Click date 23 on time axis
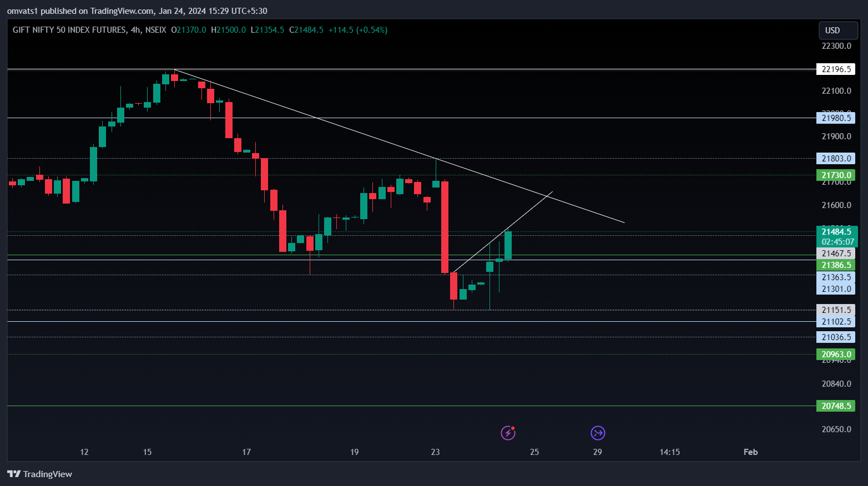868x486 pixels. pos(435,452)
